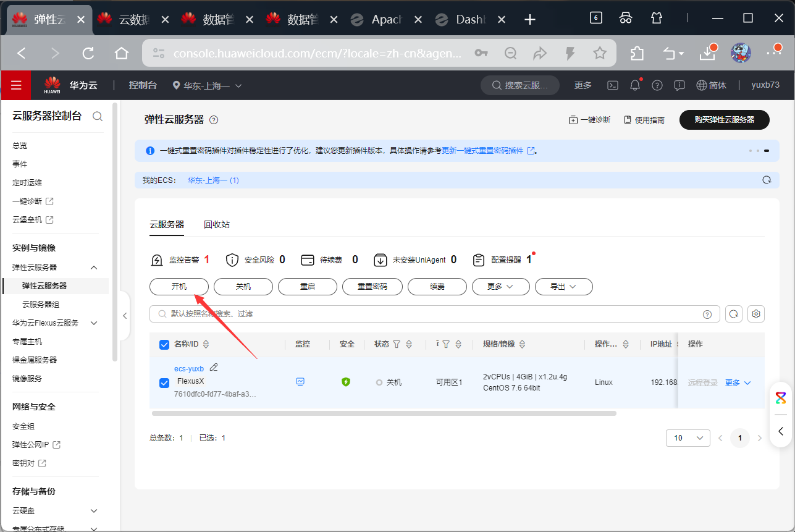Click the 重启 restart button
This screenshot has width=795, height=532.
(308, 287)
